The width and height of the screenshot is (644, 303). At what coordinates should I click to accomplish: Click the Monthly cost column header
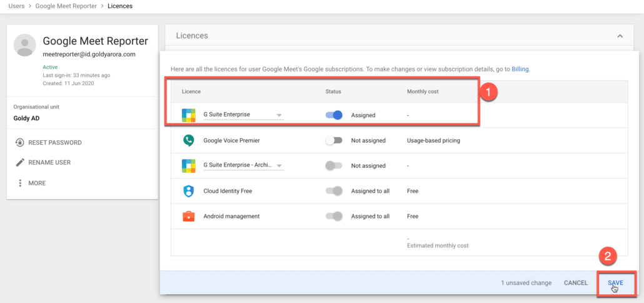423,91
